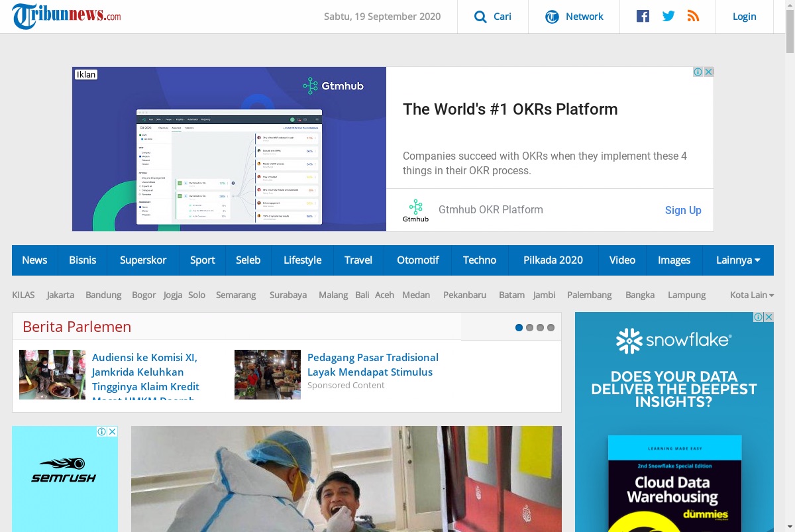Expand the Lainnya menu dropdown
Viewport: 795px width, 532px height.
coord(738,260)
